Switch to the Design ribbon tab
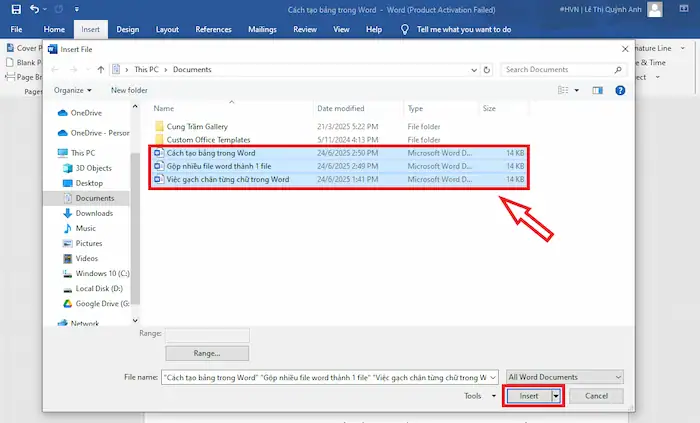Screen dimensions: 700x423 (x=127, y=30)
